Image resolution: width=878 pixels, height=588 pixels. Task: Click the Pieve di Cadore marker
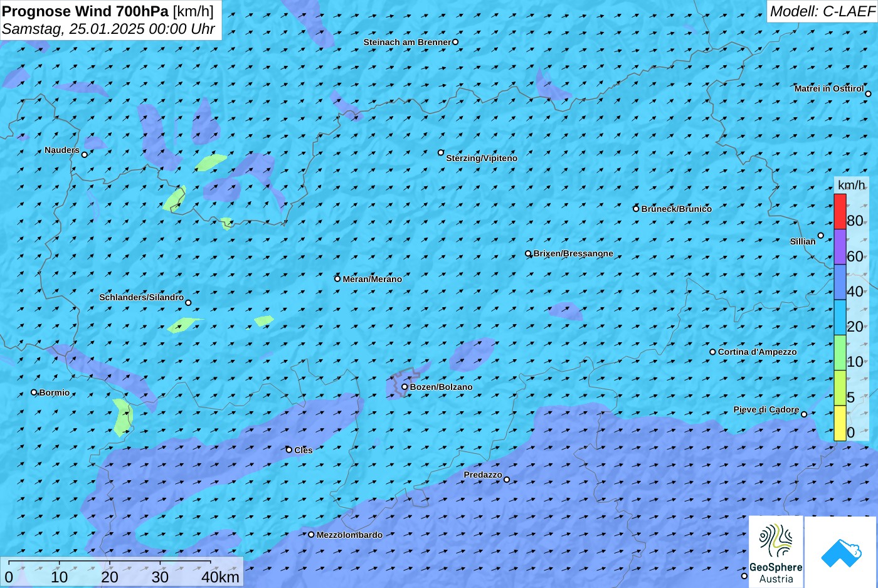[x=804, y=414]
